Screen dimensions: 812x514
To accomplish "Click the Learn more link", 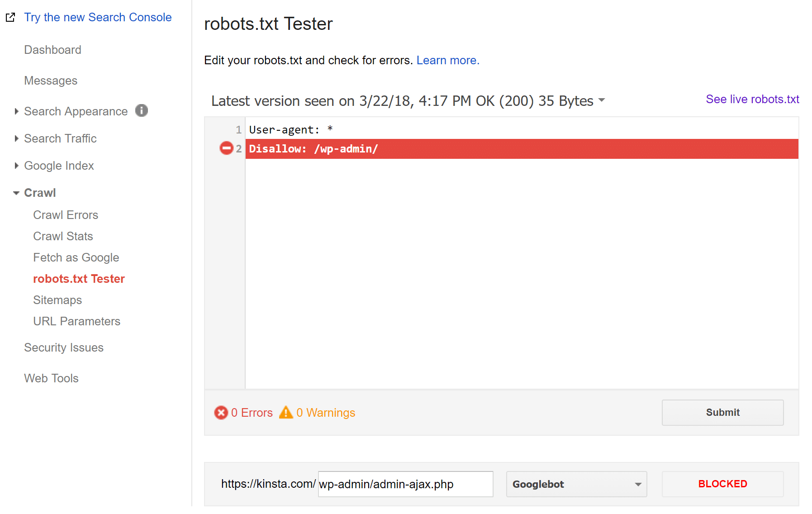I will (x=447, y=60).
